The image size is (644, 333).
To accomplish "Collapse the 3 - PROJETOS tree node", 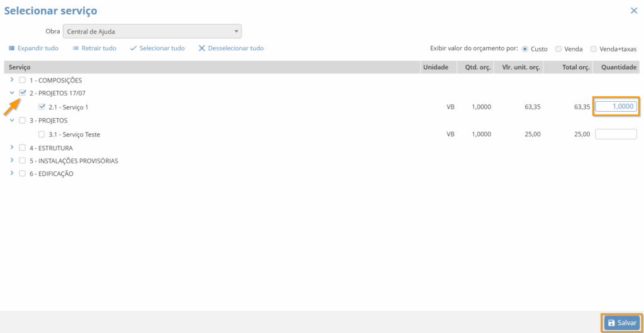I will pos(12,120).
